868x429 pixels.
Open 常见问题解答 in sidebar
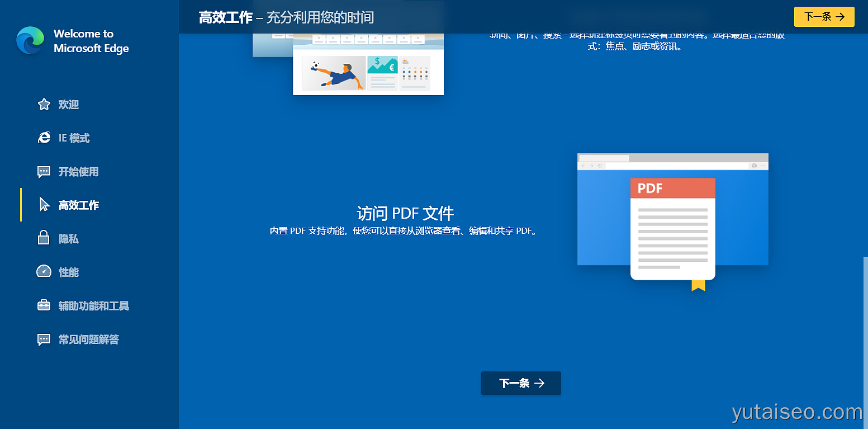(89, 340)
